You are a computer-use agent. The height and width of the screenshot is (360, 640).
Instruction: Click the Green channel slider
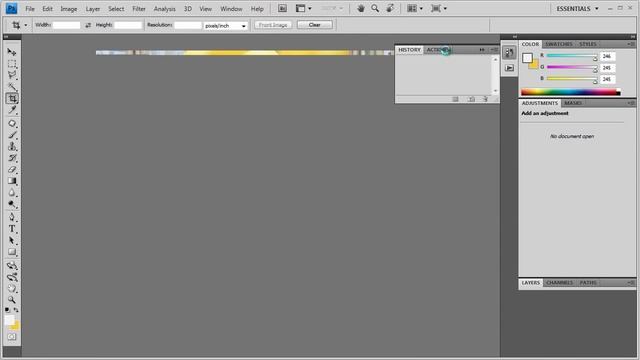click(x=571, y=67)
